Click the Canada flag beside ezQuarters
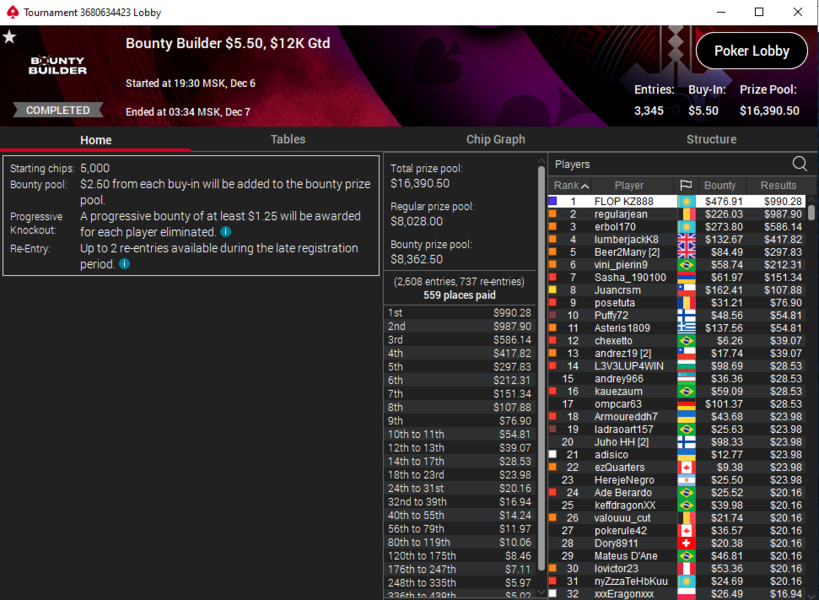 pos(686,467)
